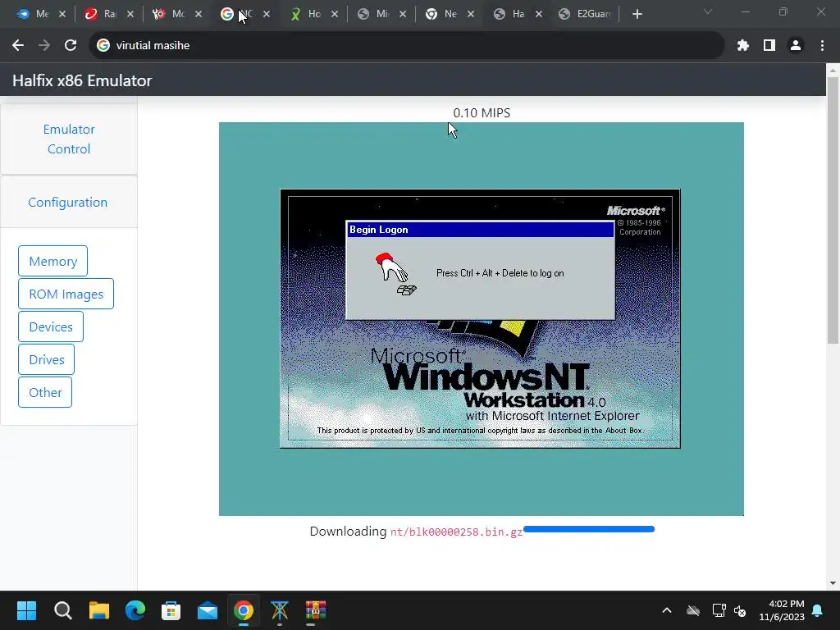Click the browser forward arrow

(44, 46)
